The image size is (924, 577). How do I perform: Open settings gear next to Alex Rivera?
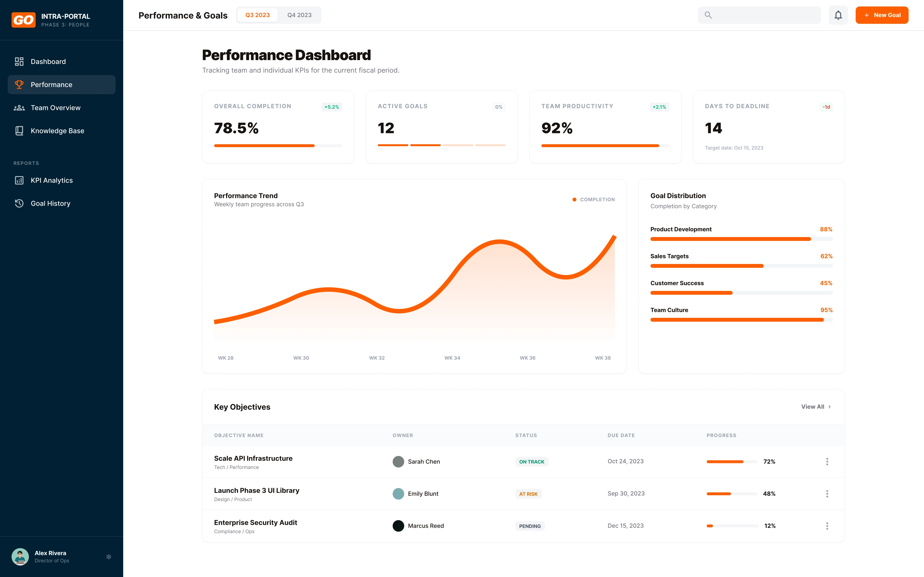[x=109, y=557]
